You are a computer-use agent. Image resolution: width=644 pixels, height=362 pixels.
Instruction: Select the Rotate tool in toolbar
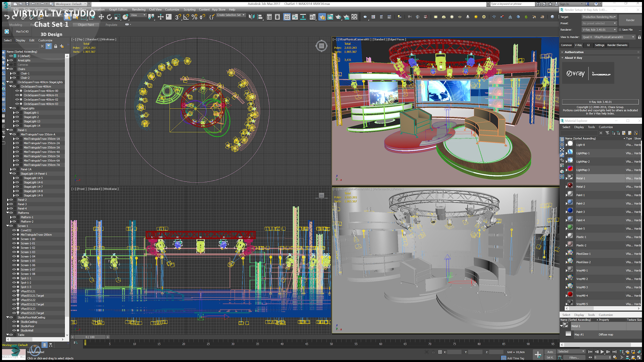109,17
